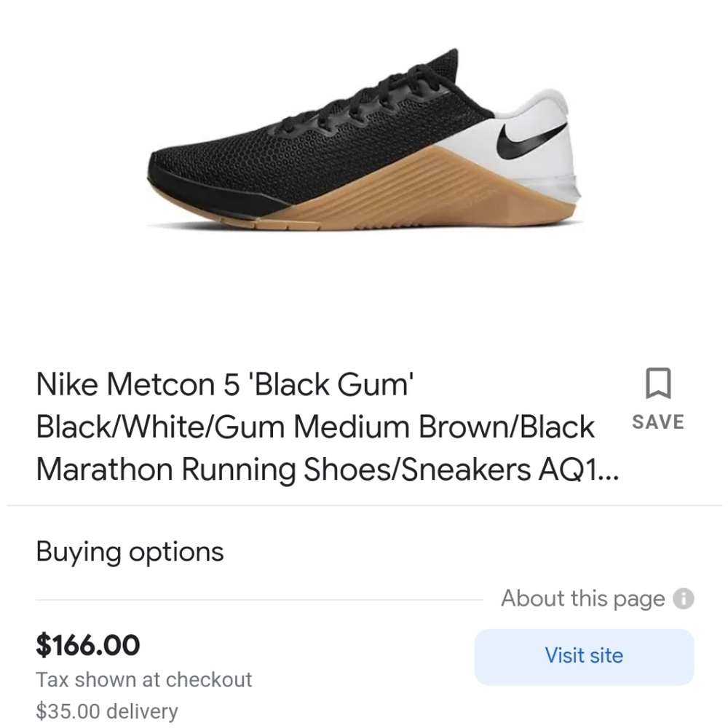Select the Buying options section header
728x728 pixels.
pyautogui.click(x=130, y=551)
